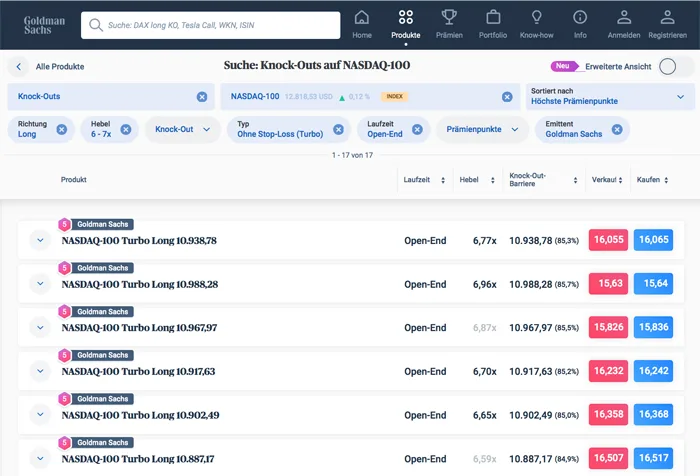700x476 pixels.
Task: Open the Portfolio navigation item
Action: point(493,25)
